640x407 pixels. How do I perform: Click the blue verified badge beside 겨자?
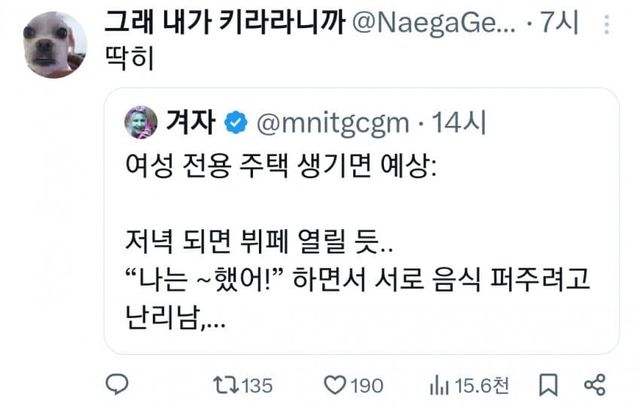pyautogui.click(x=237, y=123)
